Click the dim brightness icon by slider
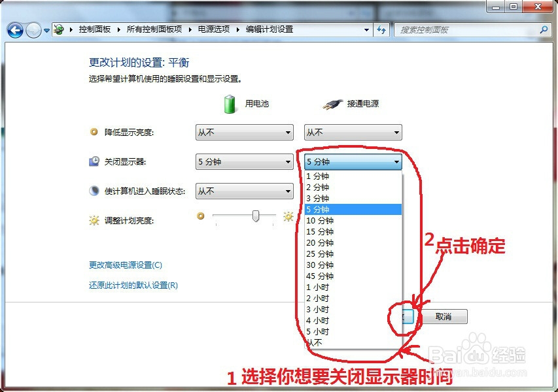This screenshot has width=558, height=392. click(201, 216)
